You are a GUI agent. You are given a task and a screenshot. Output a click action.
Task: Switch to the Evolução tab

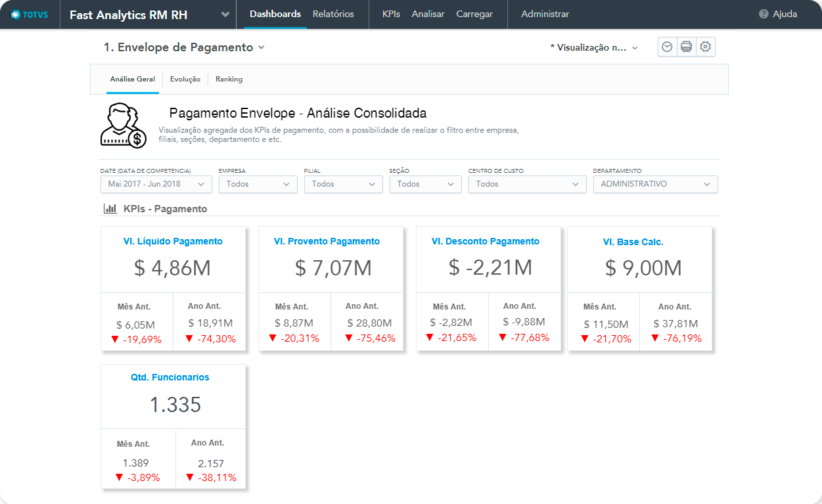tap(185, 79)
